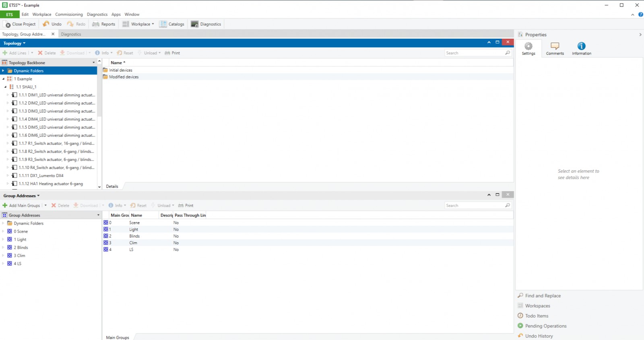Open the Edit menu
Image resolution: width=644 pixels, height=340 pixels.
(25, 14)
